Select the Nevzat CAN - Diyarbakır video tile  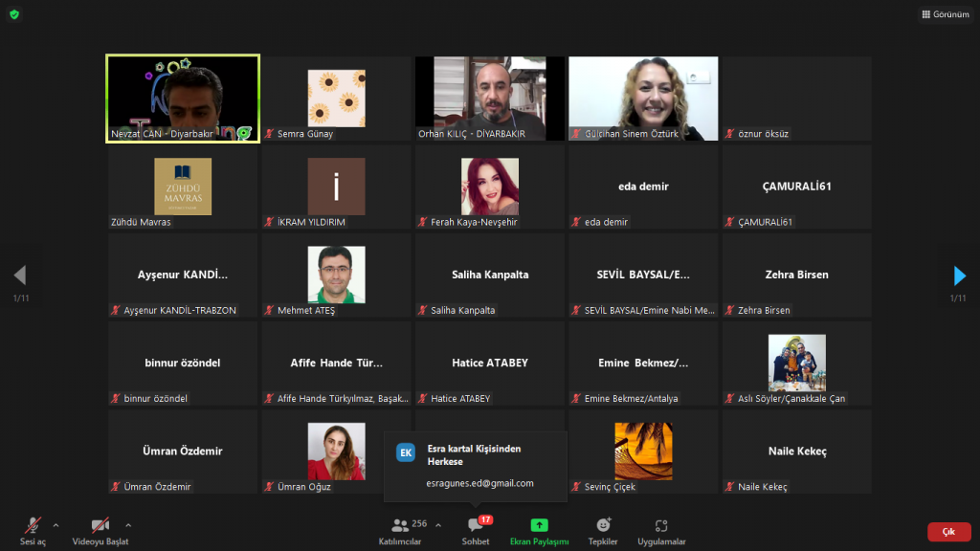click(183, 99)
